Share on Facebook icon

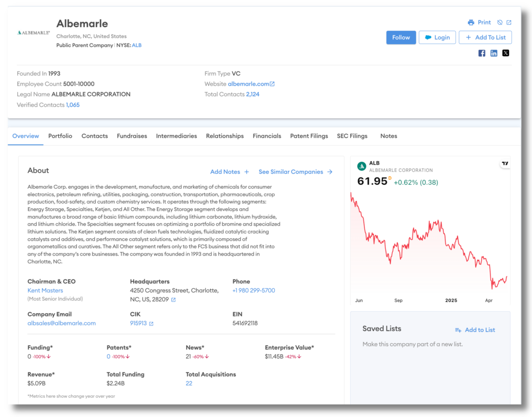[x=482, y=53]
